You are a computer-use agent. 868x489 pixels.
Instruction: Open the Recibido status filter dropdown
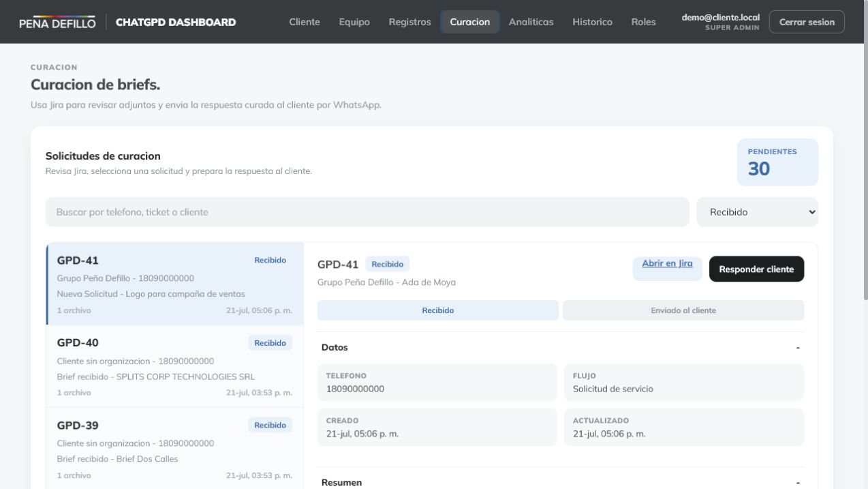[757, 212]
